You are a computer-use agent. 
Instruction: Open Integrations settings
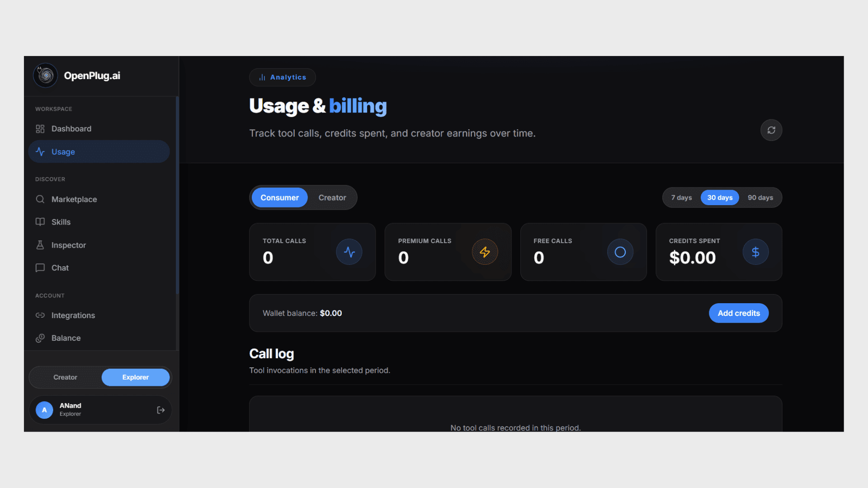(99, 315)
